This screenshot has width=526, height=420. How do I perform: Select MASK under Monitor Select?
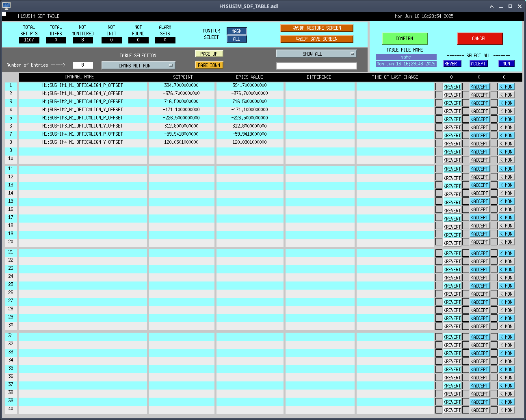click(236, 31)
